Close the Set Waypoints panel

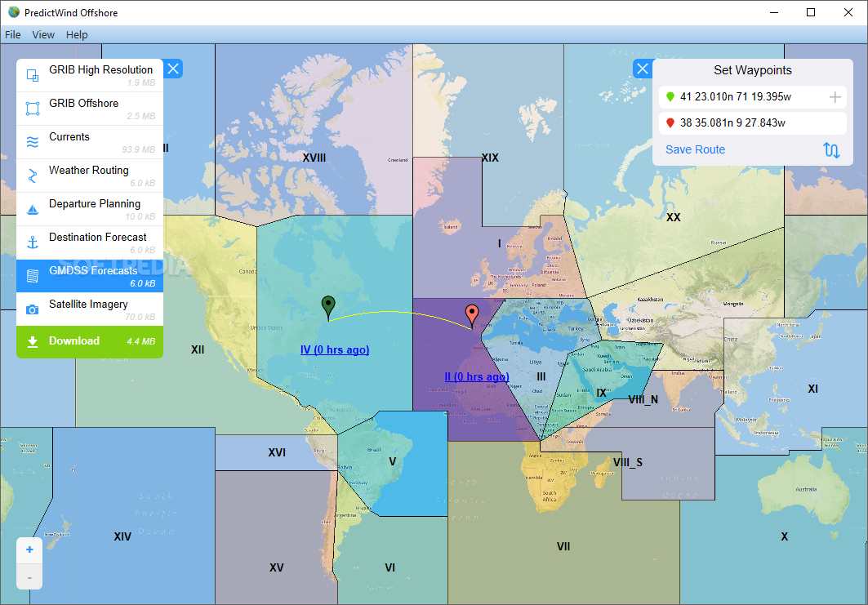coord(643,69)
